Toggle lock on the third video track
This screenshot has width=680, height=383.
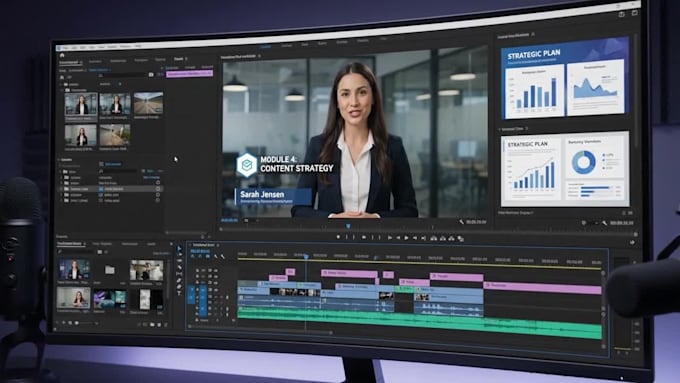point(197,281)
